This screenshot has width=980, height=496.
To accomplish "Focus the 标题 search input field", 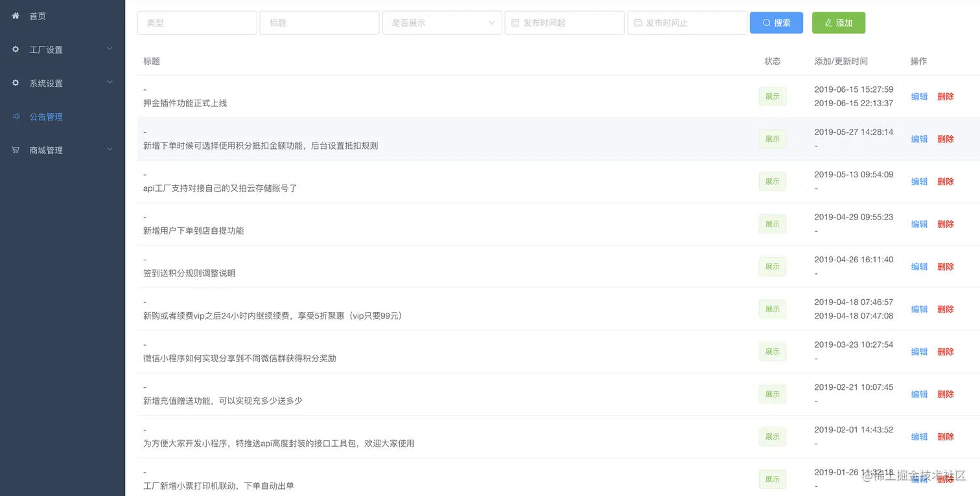I will point(320,23).
